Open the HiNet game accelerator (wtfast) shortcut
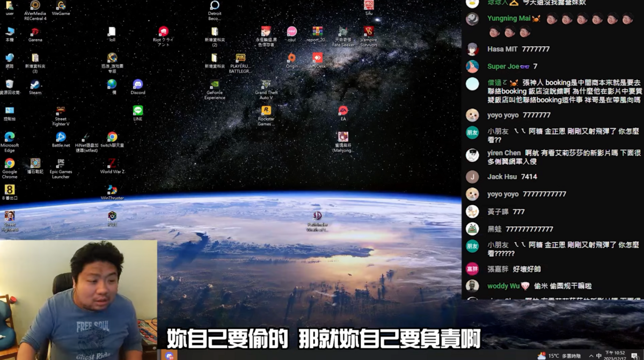Screen dimensions: 644x360 [86, 142]
